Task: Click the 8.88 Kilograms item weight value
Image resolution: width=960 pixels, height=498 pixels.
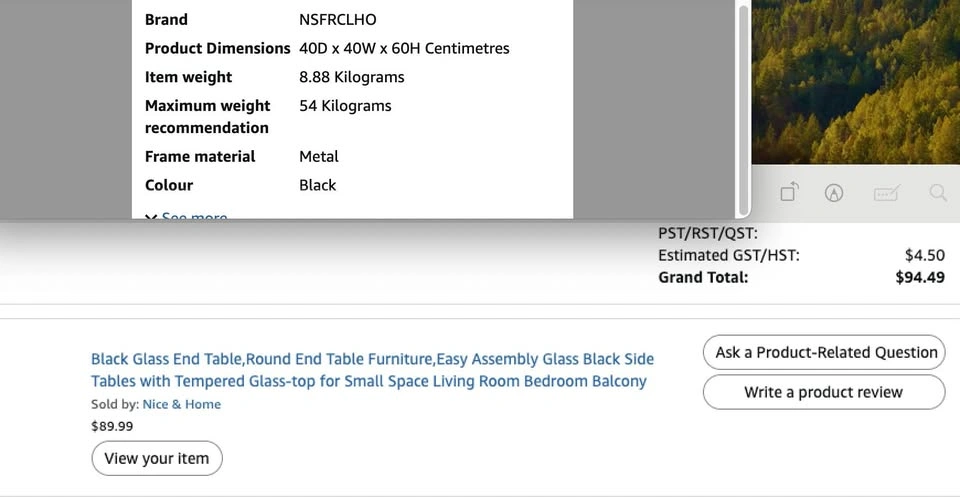Action: click(x=351, y=77)
